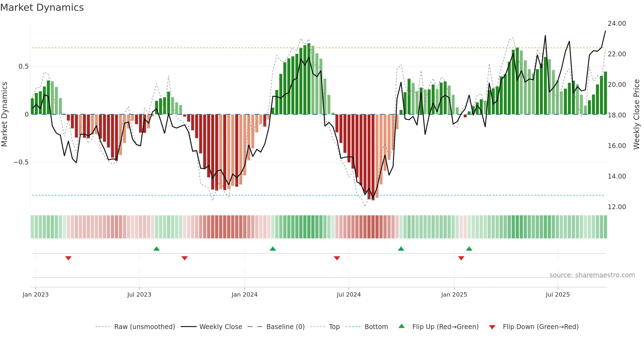Image resolution: width=644 pixels, height=362 pixels.
Task: Click the 'Raw (unsmoothed)' legend label
Action: tap(145, 327)
